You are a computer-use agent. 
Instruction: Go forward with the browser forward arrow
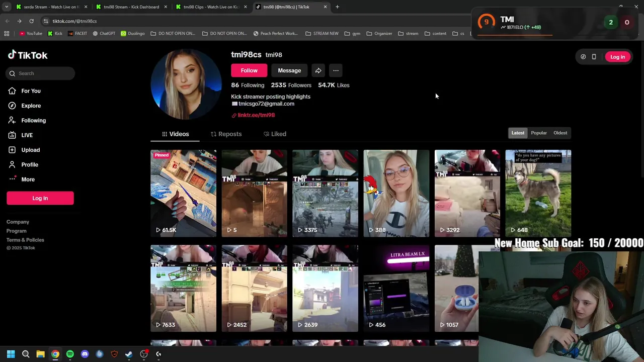[x=19, y=21]
